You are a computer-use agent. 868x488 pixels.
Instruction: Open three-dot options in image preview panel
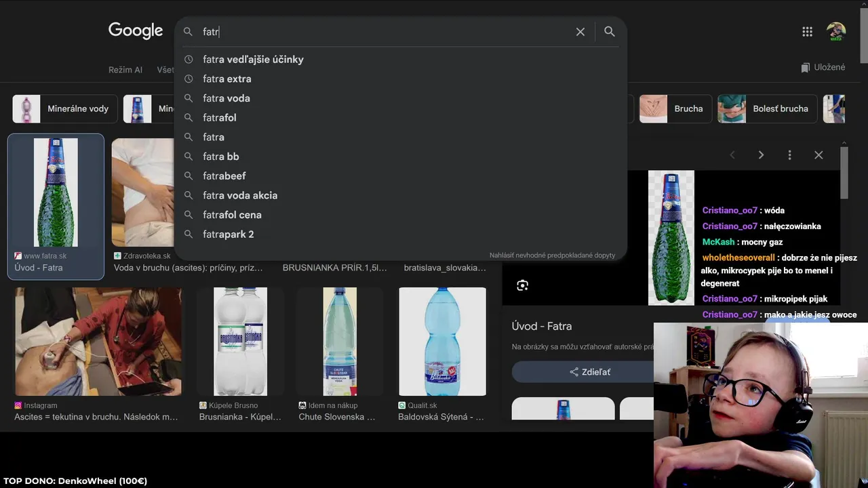[789, 155]
